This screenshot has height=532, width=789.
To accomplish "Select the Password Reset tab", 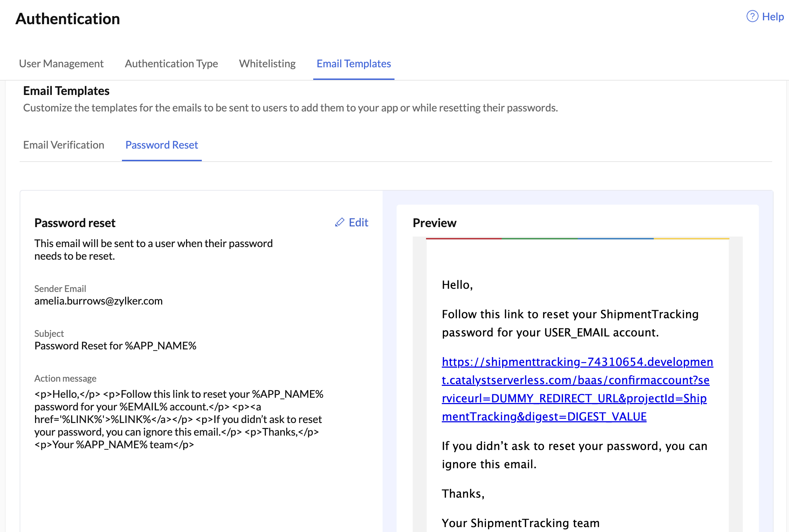I will pyautogui.click(x=162, y=145).
